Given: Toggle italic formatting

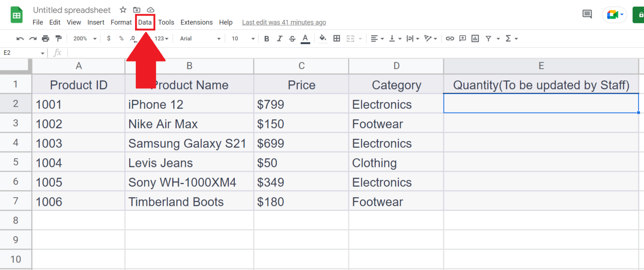Looking at the screenshot, I should pyautogui.click(x=280, y=39).
